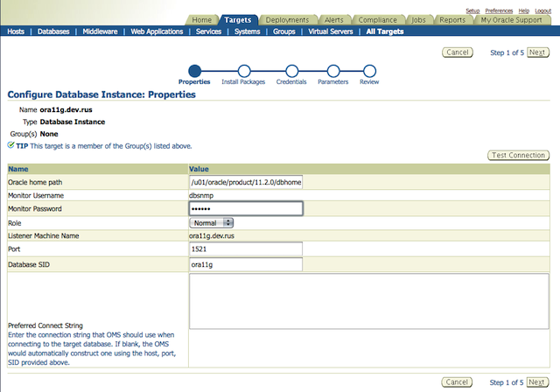
Task: Click the Test Connection button
Action: (x=518, y=155)
